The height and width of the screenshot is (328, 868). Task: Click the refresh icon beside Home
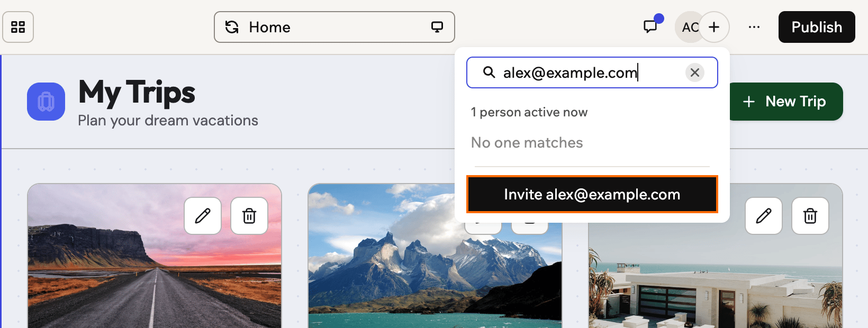pos(232,27)
